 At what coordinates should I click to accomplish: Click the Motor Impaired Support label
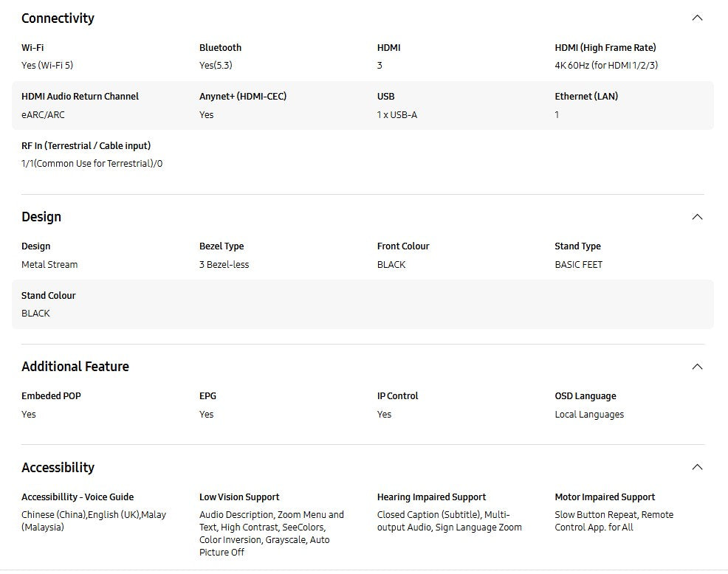point(605,497)
